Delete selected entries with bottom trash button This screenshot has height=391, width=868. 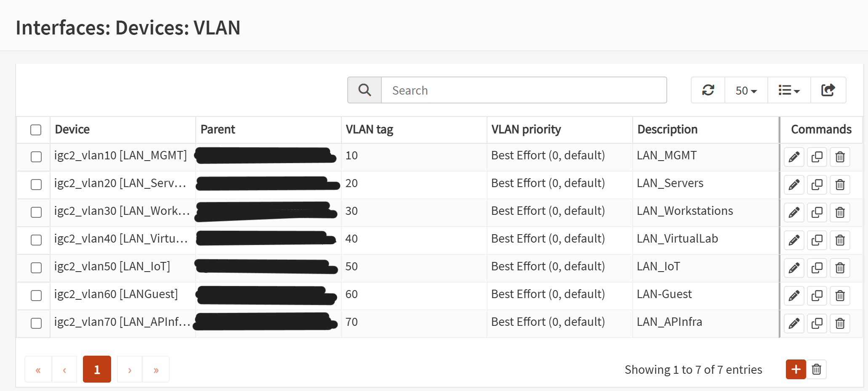pos(817,370)
